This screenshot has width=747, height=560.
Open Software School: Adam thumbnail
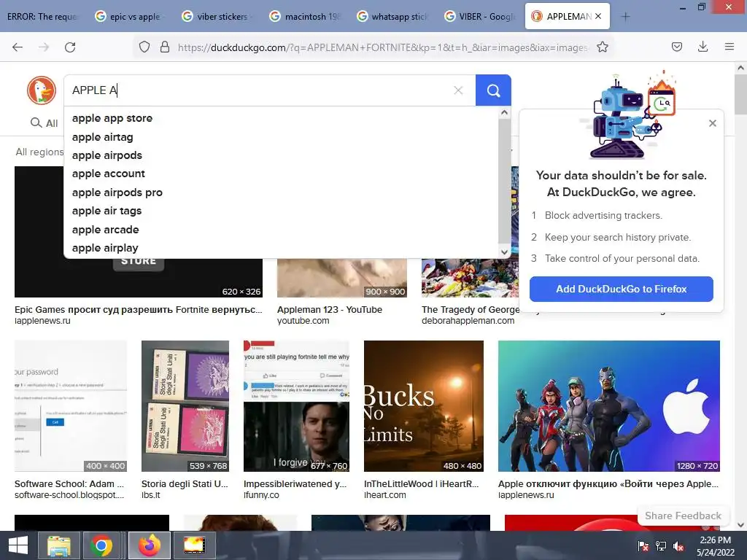[x=71, y=405]
